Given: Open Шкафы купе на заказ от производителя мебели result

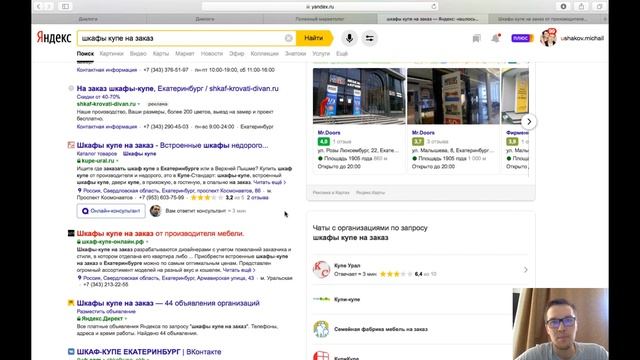Looking at the screenshot, I should (x=160, y=233).
